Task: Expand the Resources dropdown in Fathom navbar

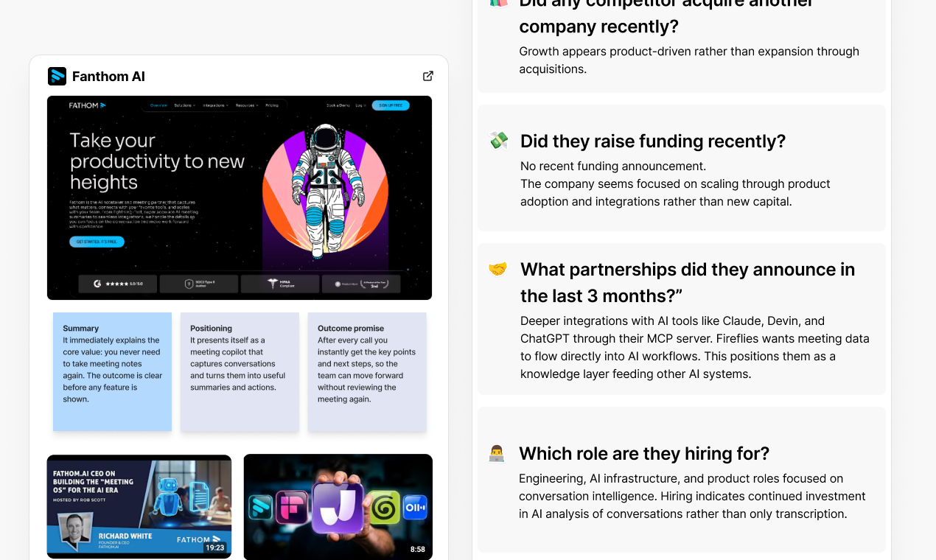Action: 246,105
